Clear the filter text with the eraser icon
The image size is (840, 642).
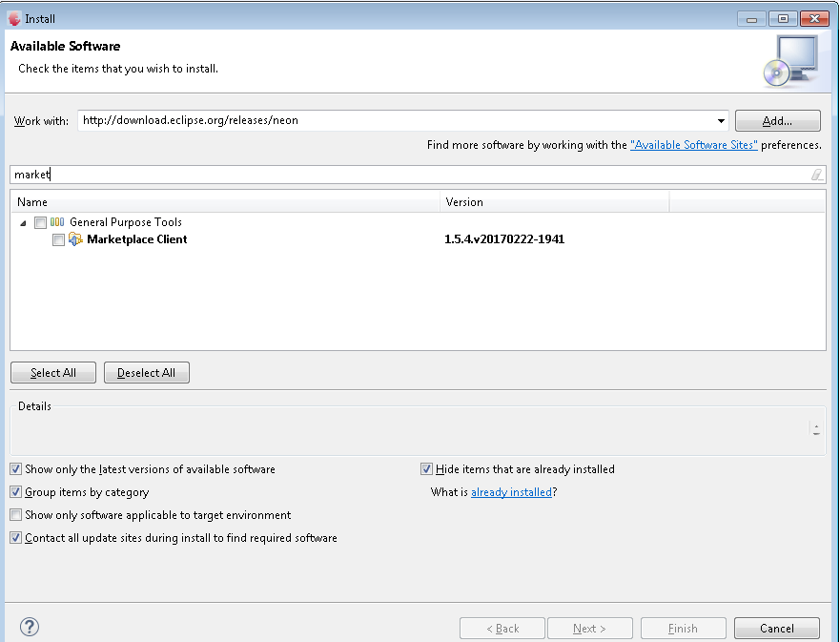(816, 175)
